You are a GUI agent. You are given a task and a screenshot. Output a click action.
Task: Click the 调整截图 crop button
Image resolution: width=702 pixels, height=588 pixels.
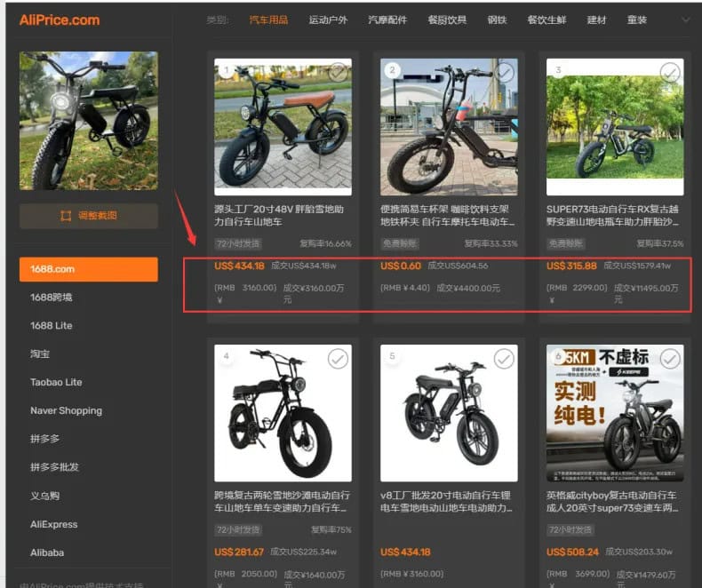tap(89, 216)
